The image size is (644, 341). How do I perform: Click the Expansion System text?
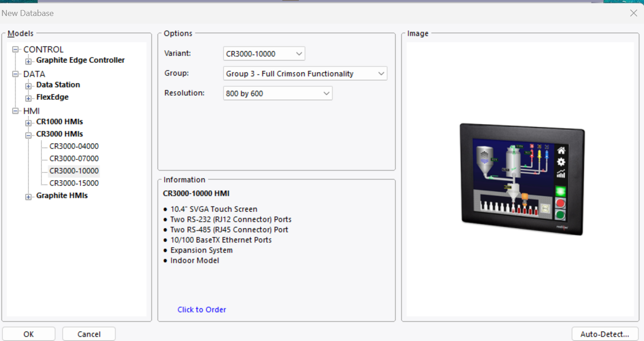coord(201,250)
